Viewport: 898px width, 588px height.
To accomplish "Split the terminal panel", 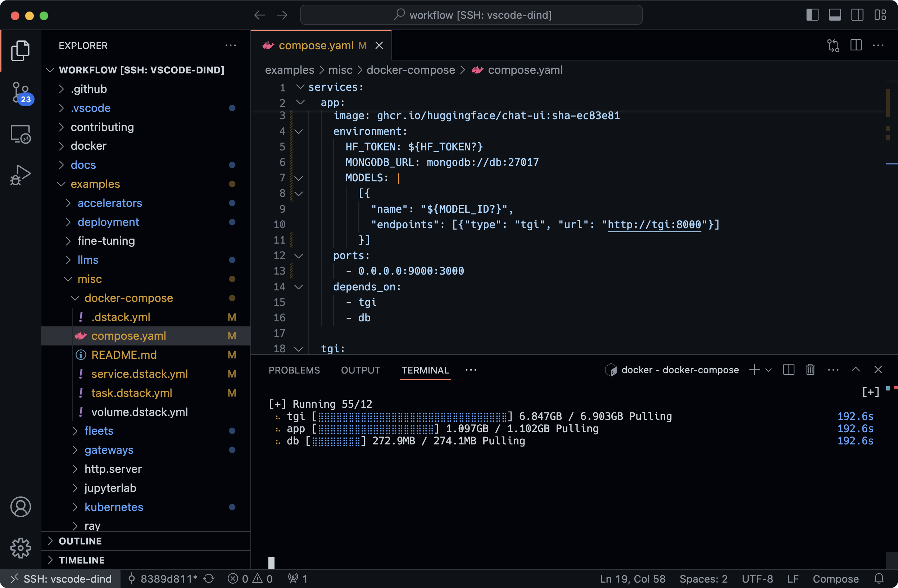I will click(x=788, y=370).
